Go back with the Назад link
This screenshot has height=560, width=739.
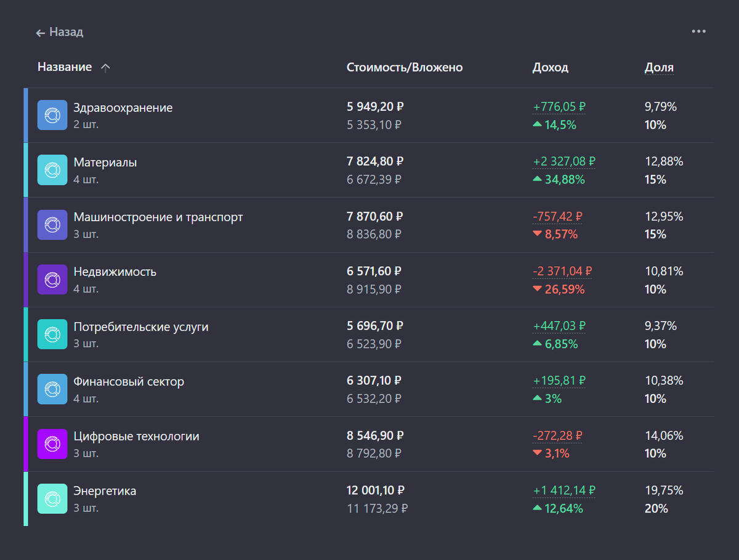60,32
